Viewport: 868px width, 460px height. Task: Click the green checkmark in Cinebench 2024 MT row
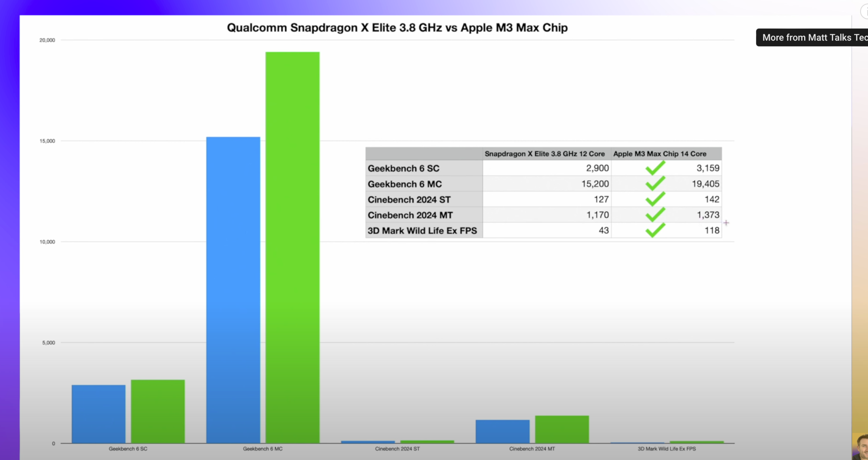coord(655,214)
